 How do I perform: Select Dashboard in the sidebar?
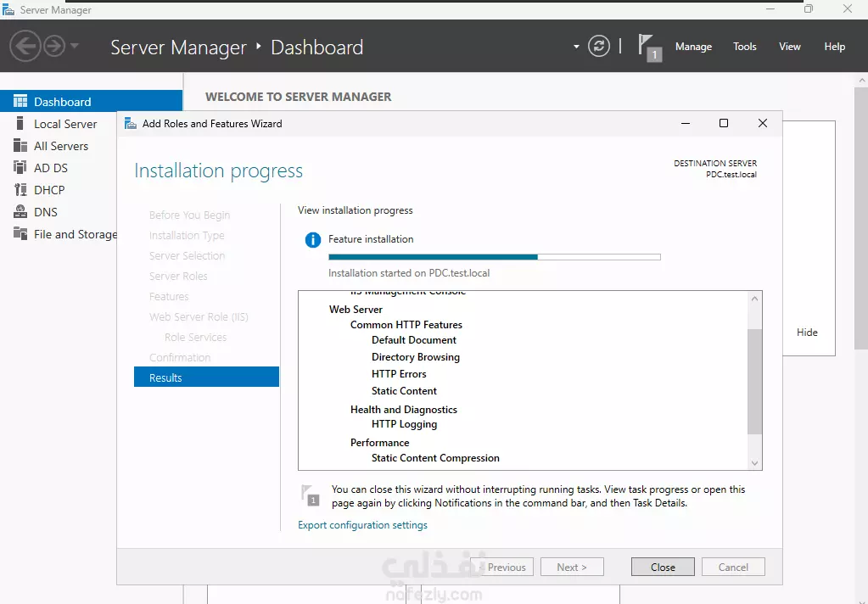tap(92, 101)
